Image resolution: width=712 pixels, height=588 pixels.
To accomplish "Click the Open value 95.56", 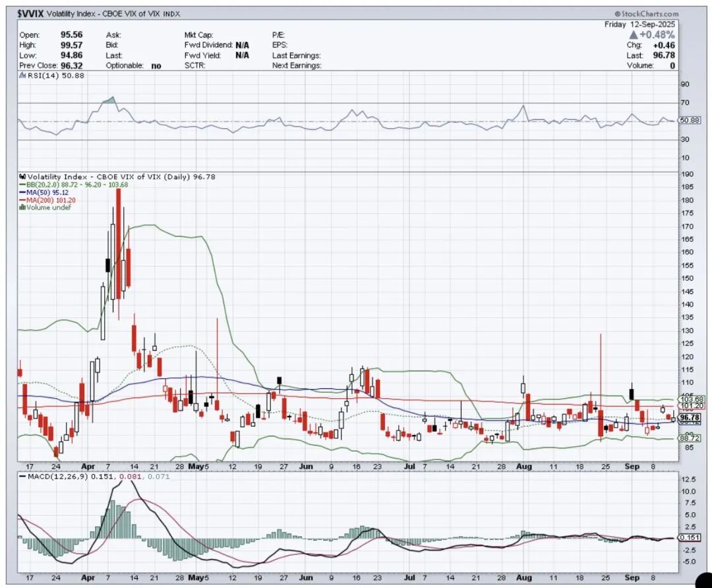I will 72,35.
